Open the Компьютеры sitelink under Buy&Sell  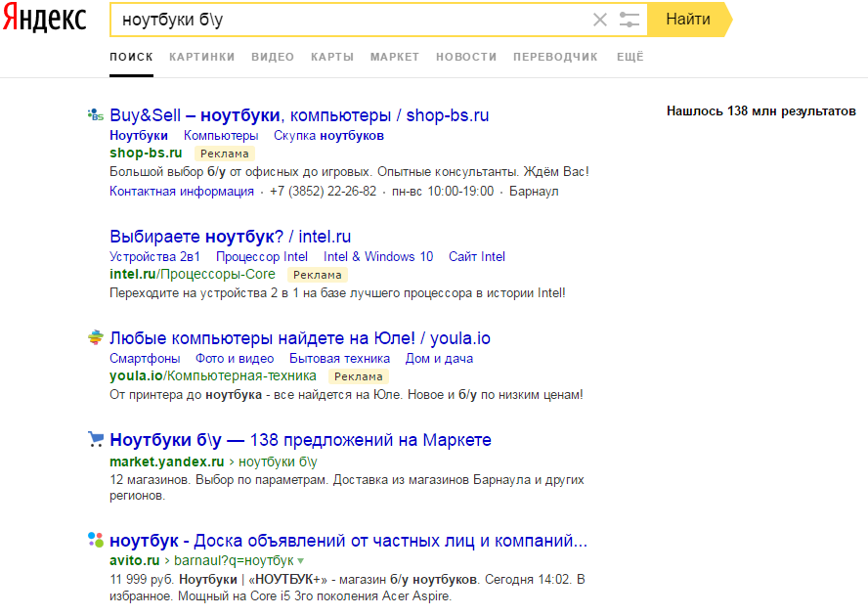[x=221, y=136]
